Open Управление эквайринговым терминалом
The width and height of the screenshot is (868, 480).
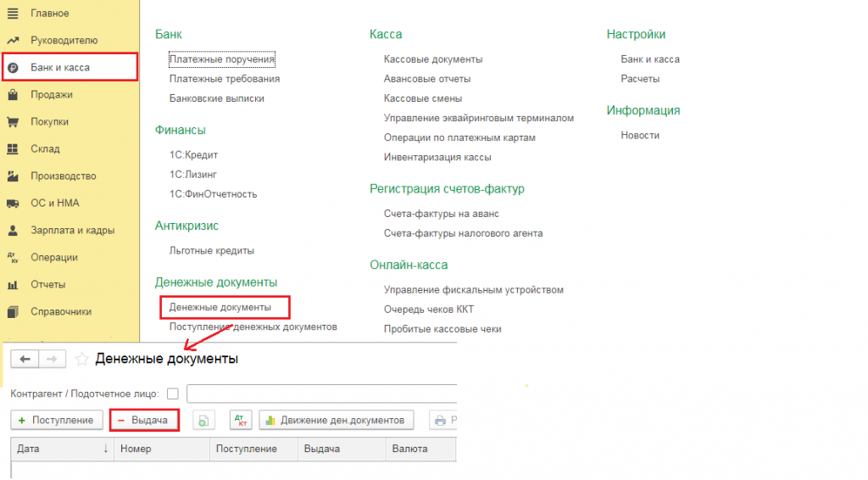pyautogui.click(x=479, y=119)
